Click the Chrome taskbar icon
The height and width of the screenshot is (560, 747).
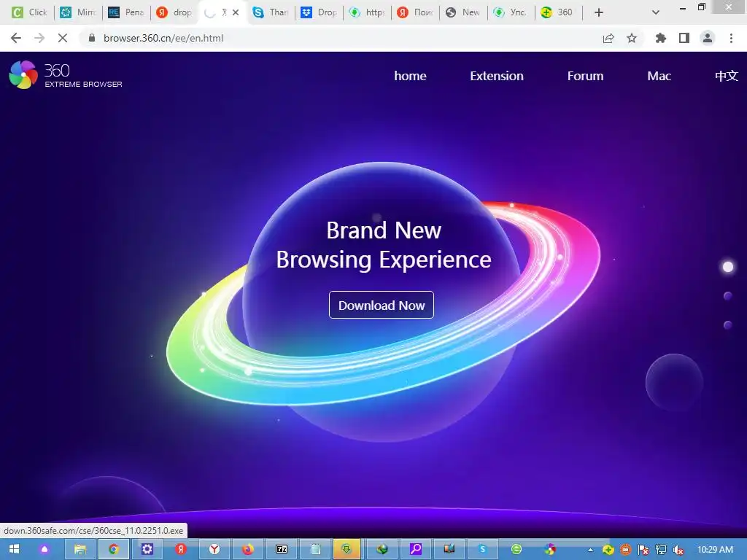tap(113, 550)
